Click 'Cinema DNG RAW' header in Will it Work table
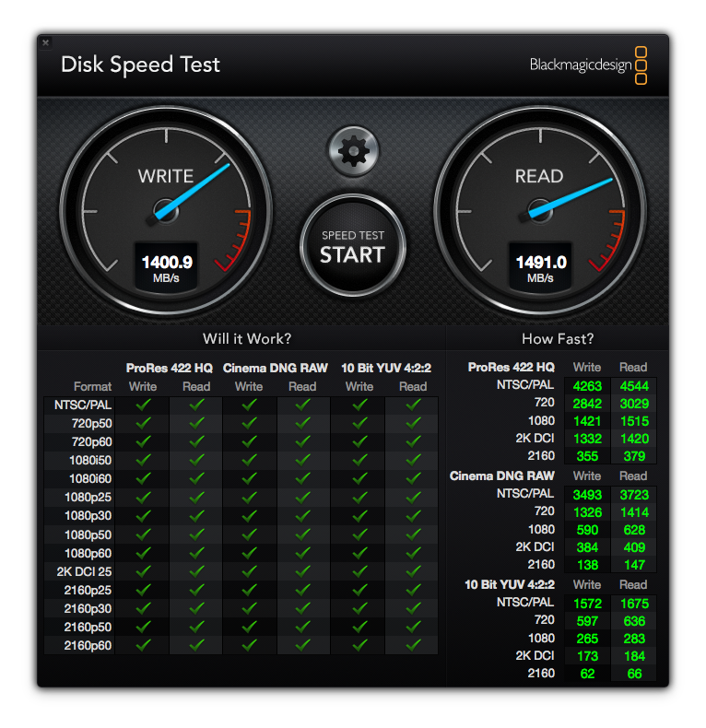 275,369
